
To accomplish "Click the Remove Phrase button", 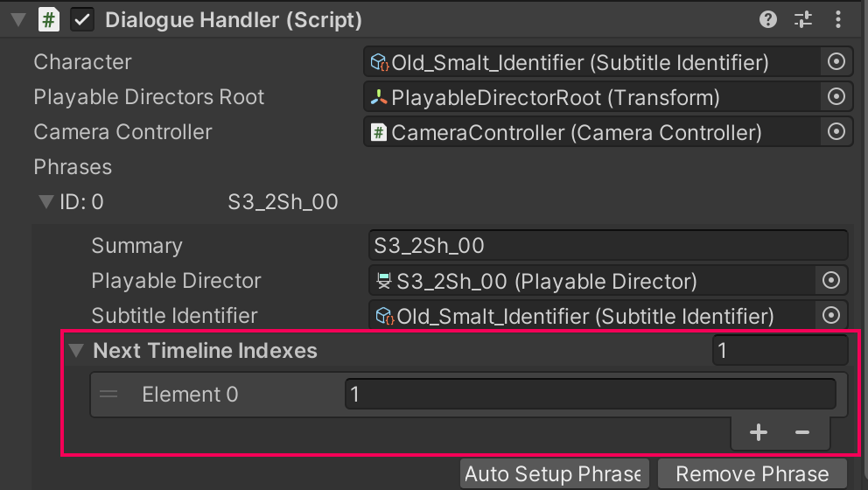I will [752, 474].
